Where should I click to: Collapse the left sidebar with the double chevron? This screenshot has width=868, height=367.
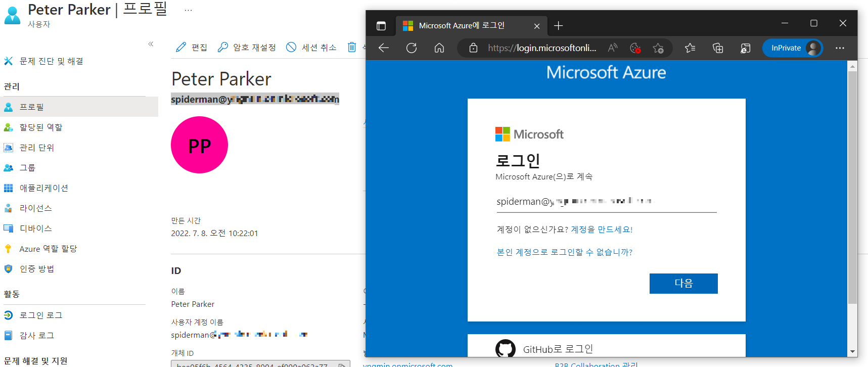click(151, 44)
